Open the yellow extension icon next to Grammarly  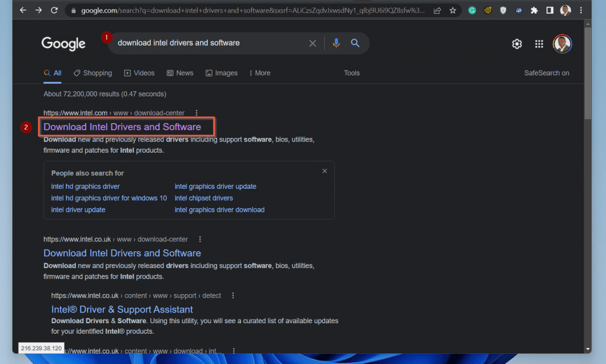pos(488,11)
